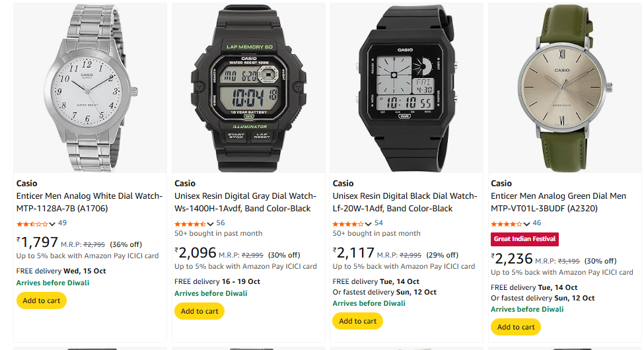Open the green strap Casio watch image
Image resolution: width=644 pixels, height=350 pixels.
pyautogui.click(x=565, y=88)
